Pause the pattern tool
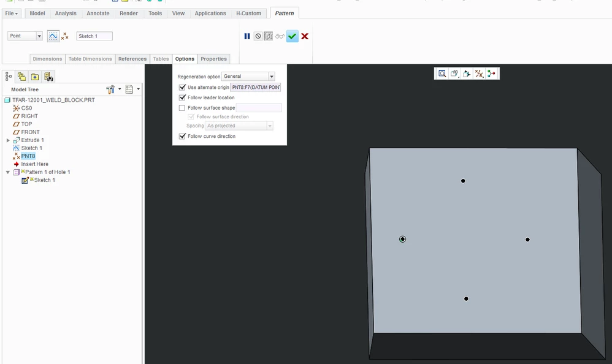 click(247, 36)
